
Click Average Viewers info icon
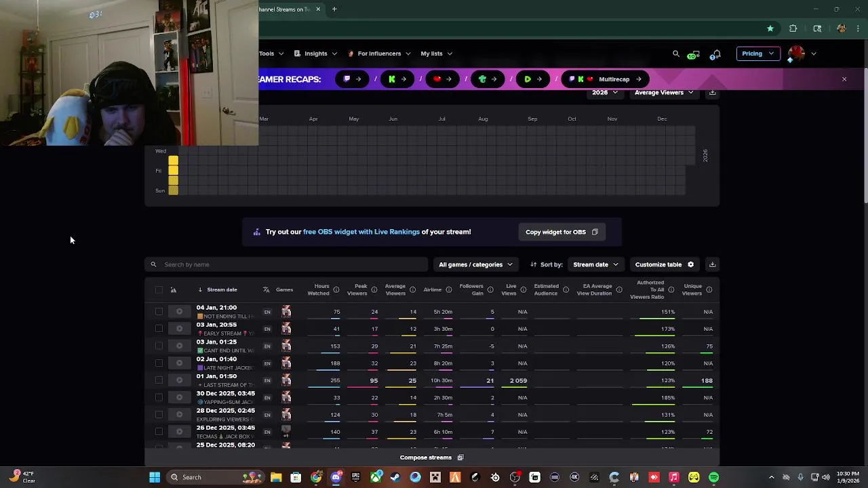[412, 290]
